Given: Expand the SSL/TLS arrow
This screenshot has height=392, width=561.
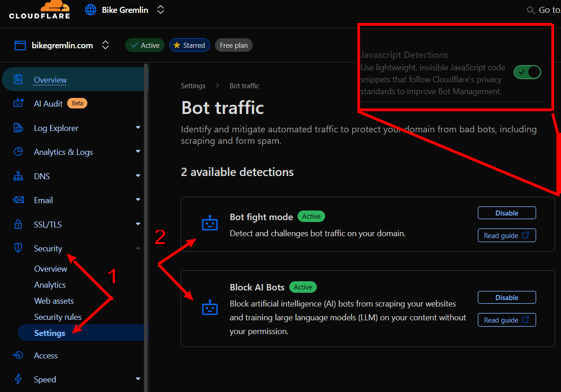Looking at the screenshot, I should [138, 224].
